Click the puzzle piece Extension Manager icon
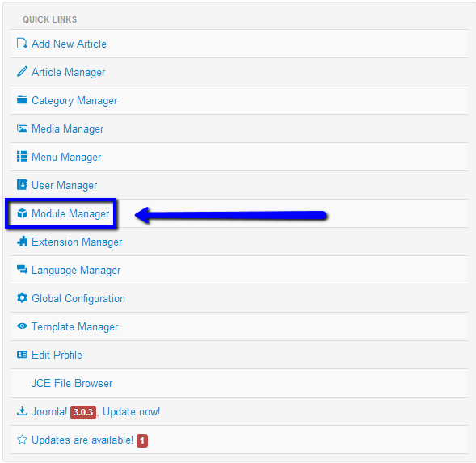This screenshot has height=463, width=476. pos(22,242)
